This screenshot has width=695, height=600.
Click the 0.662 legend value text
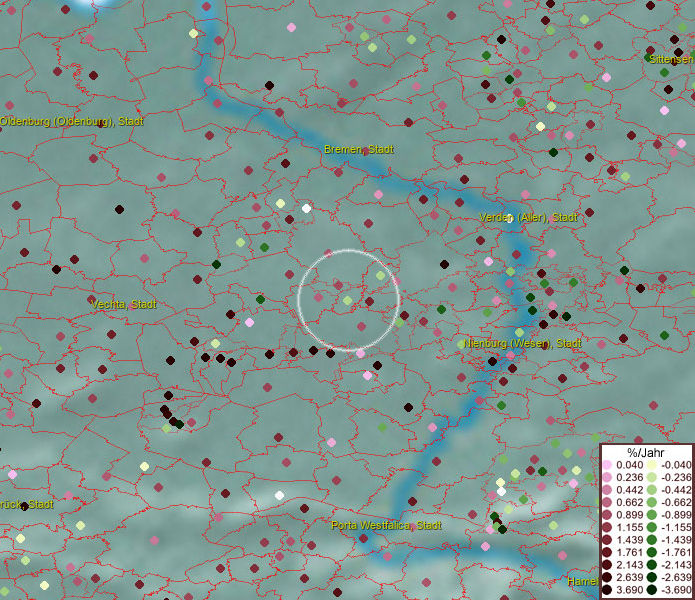tap(629, 503)
